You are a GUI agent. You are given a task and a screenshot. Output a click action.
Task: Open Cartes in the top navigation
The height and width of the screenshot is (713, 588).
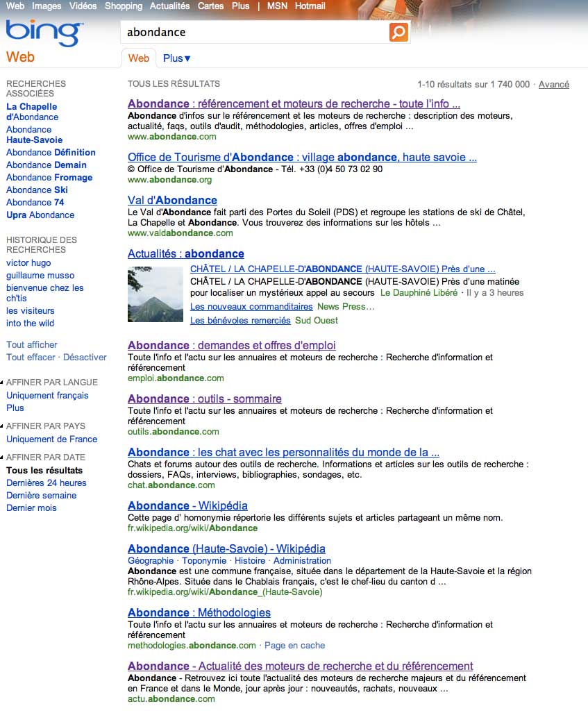click(x=210, y=6)
